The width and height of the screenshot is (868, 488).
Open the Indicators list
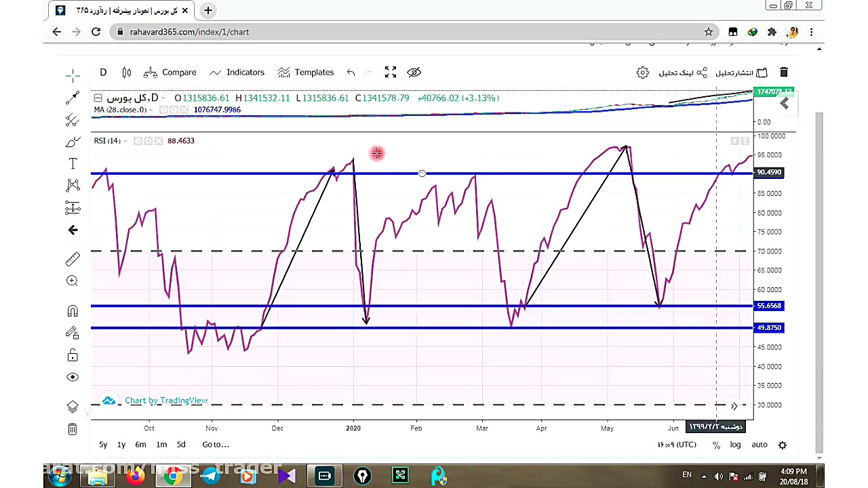pyautogui.click(x=237, y=73)
